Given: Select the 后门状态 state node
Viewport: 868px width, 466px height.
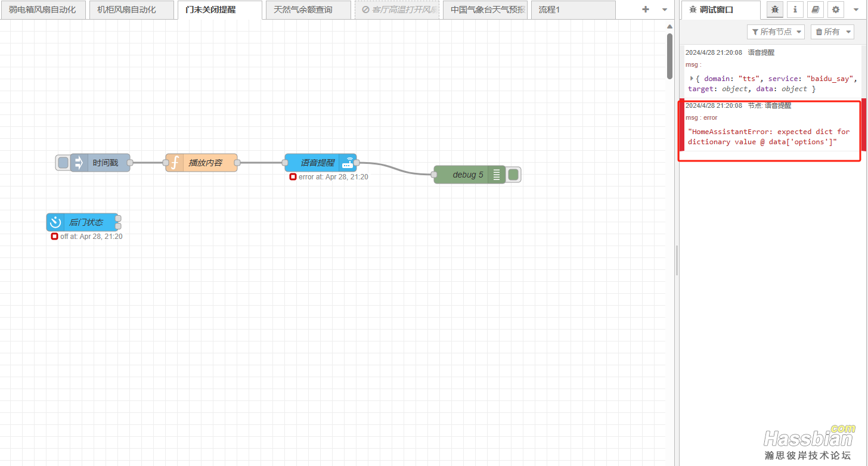Looking at the screenshot, I should (82, 222).
